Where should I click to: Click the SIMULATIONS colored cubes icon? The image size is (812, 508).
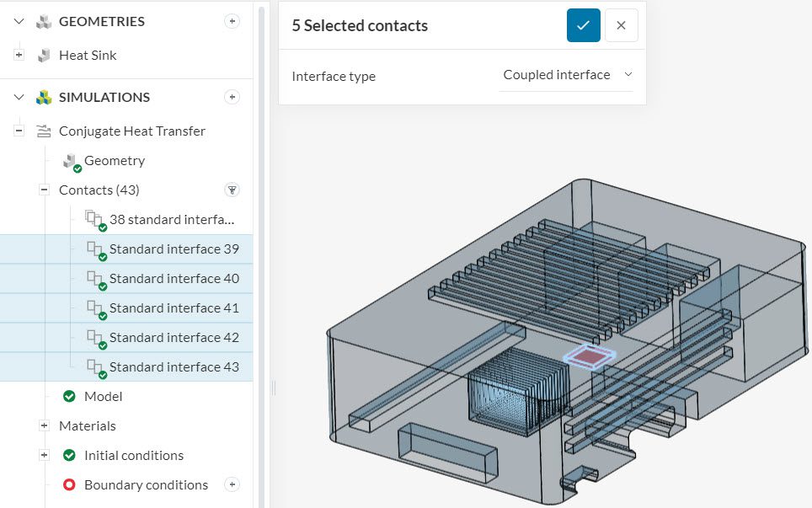[x=45, y=97]
